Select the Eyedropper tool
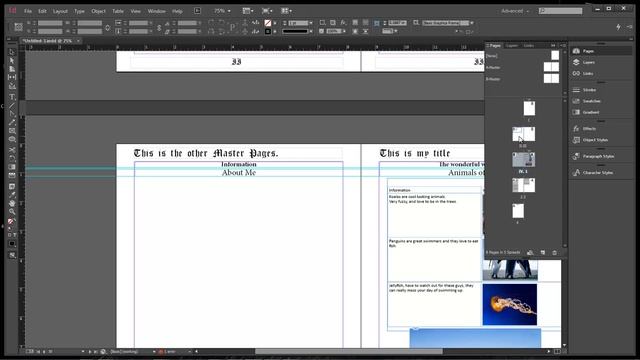The image size is (640, 360). pyautogui.click(x=12, y=195)
